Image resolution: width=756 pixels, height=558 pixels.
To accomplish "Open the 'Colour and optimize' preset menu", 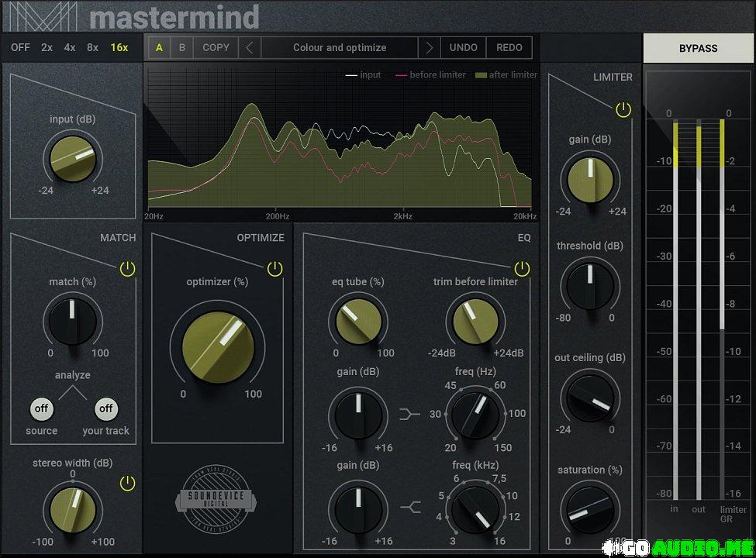I will (340, 48).
